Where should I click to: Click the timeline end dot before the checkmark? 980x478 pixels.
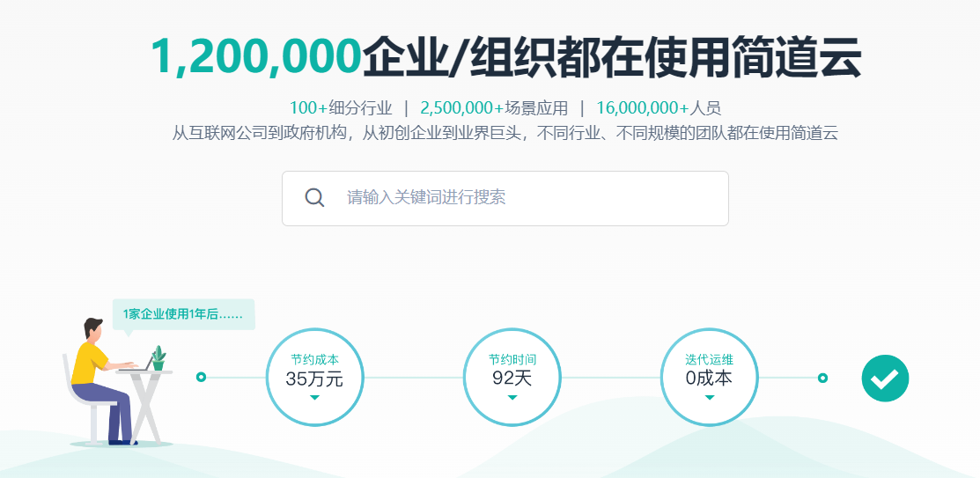click(x=822, y=378)
